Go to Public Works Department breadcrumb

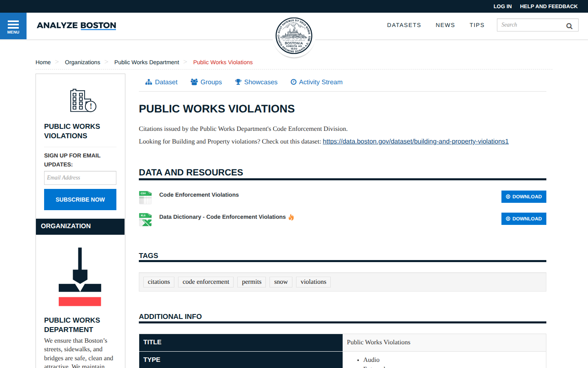147,62
